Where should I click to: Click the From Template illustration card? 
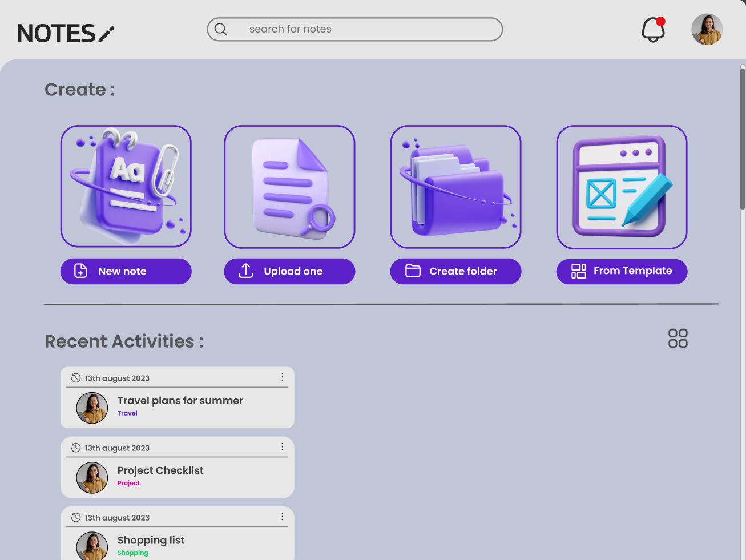(x=622, y=187)
